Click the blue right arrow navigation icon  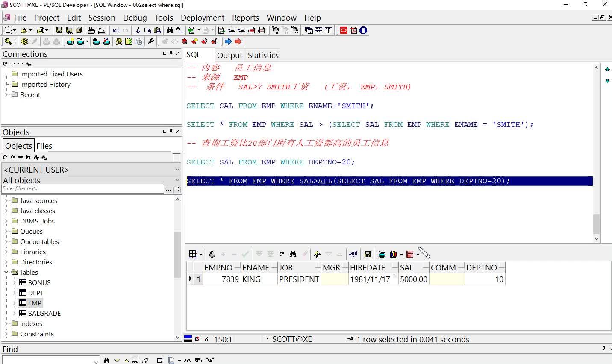pyautogui.click(x=228, y=41)
